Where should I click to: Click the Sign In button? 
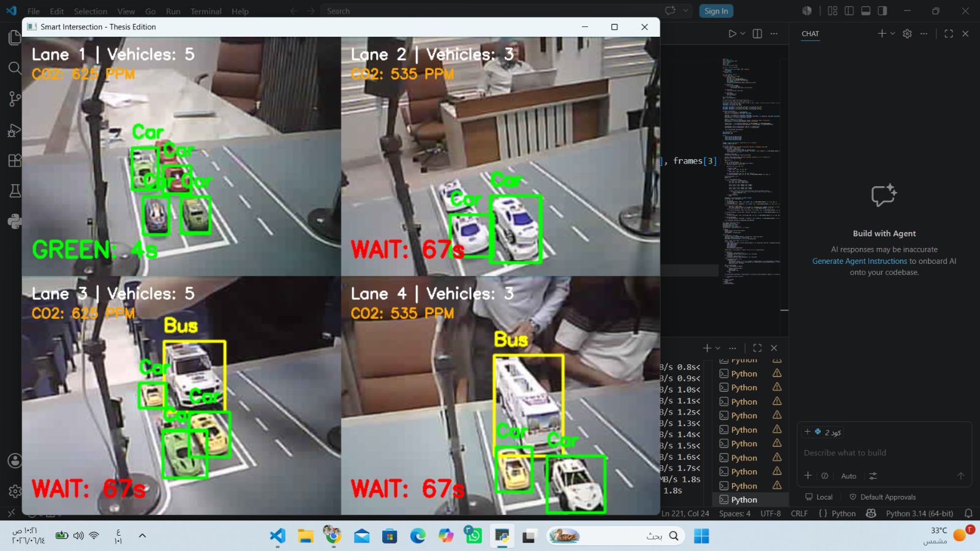[716, 11]
